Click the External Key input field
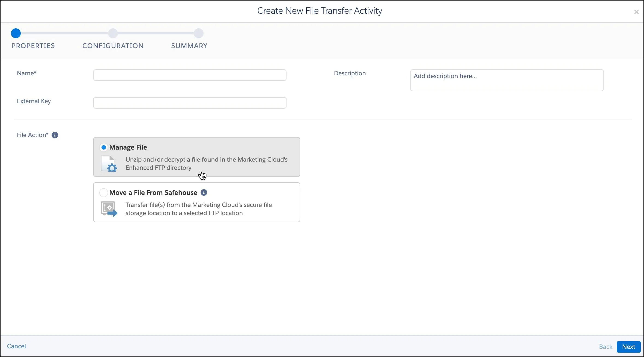Image resolution: width=644 pixels, height=357 pixels. (x=189, y=103)
